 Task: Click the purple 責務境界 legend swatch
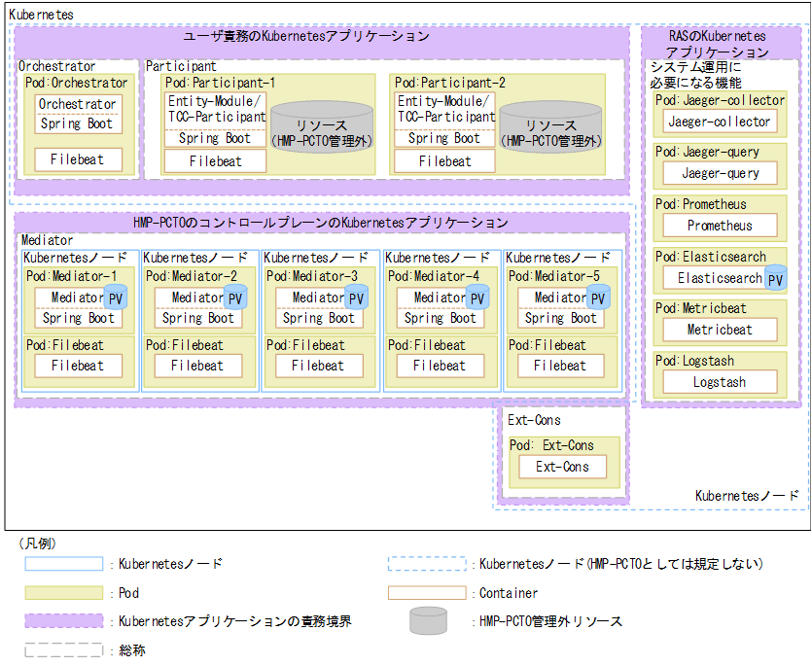pyautogui.click(x=64, y=620)
